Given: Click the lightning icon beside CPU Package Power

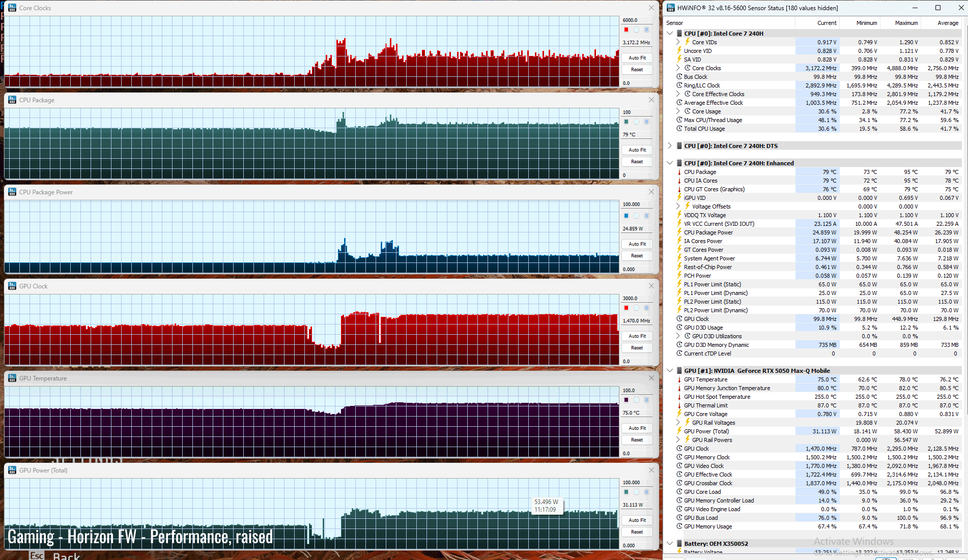Looking at the screenshot, I should pyautogui.click(x=679, y=232).
